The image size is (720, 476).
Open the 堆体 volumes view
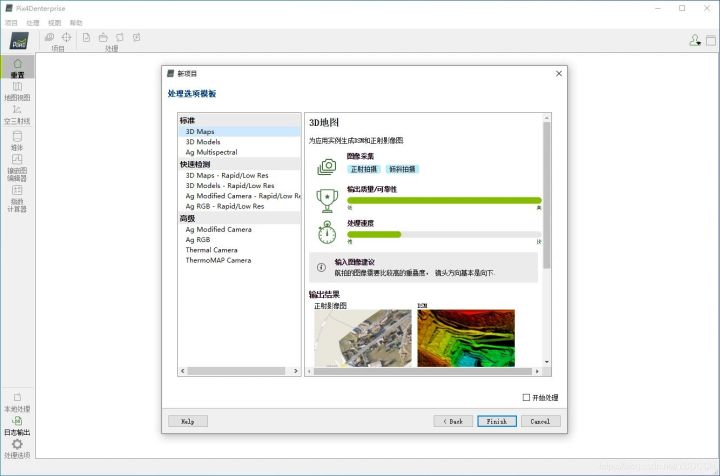[x=17, y=141]
